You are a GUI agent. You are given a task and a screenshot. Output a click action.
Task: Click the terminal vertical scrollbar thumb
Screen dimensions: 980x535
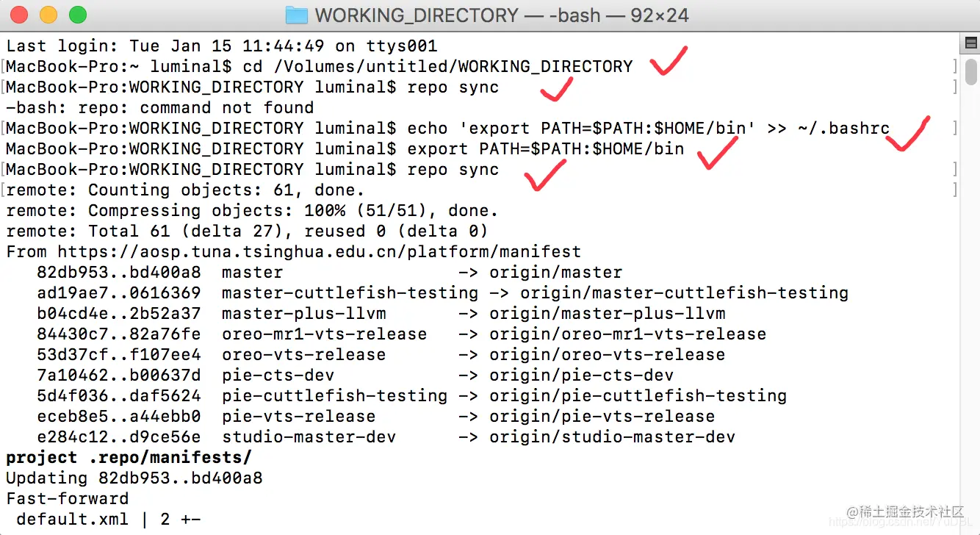click(971, 72)
